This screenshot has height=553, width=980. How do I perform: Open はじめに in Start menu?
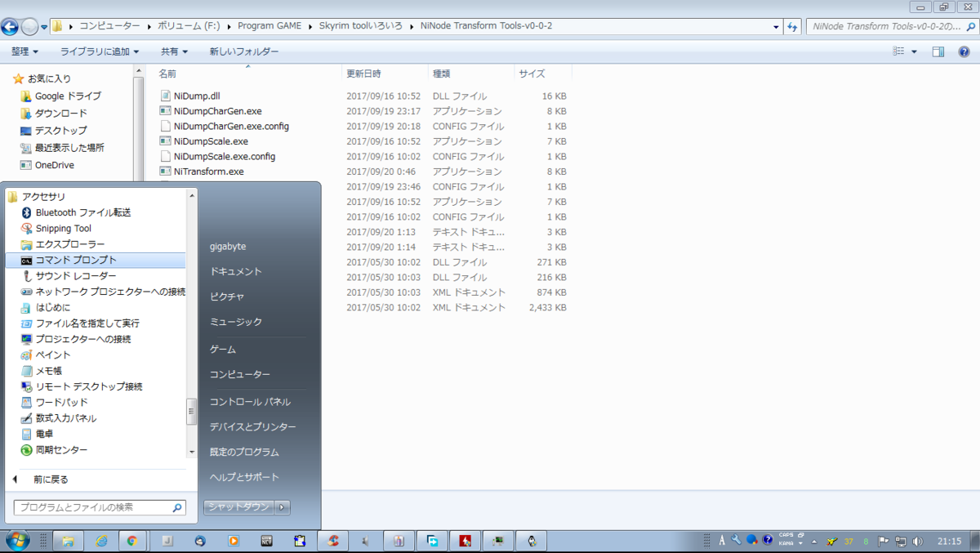point(46,307)
